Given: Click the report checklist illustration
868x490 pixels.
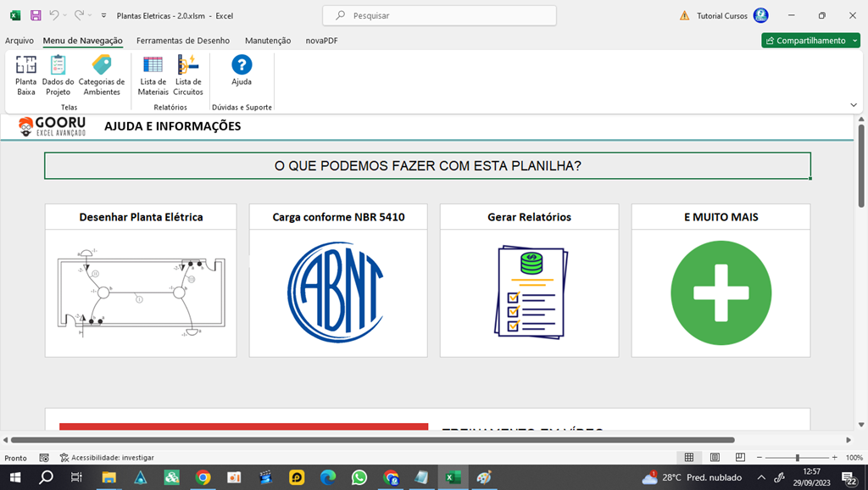Looking at the screenshot, I should click(x=531, y=292).
